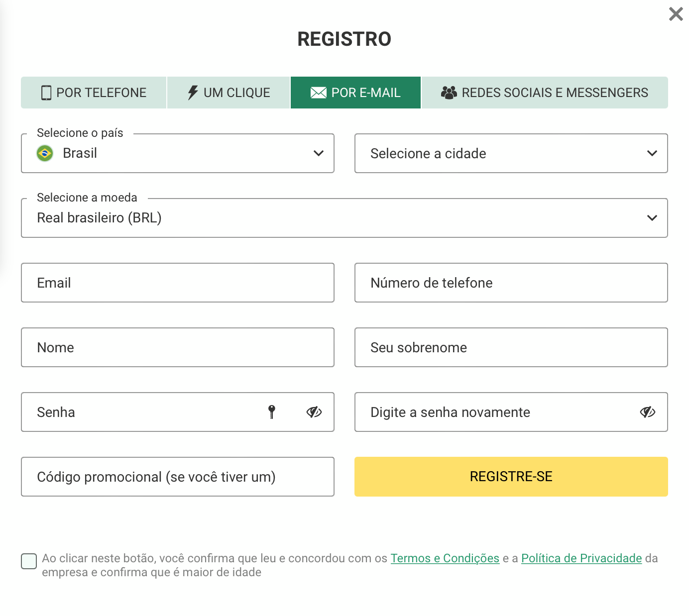Switch to Redes Sociais e Messengers tab
The image size is (689, 616).
(545, 93)
